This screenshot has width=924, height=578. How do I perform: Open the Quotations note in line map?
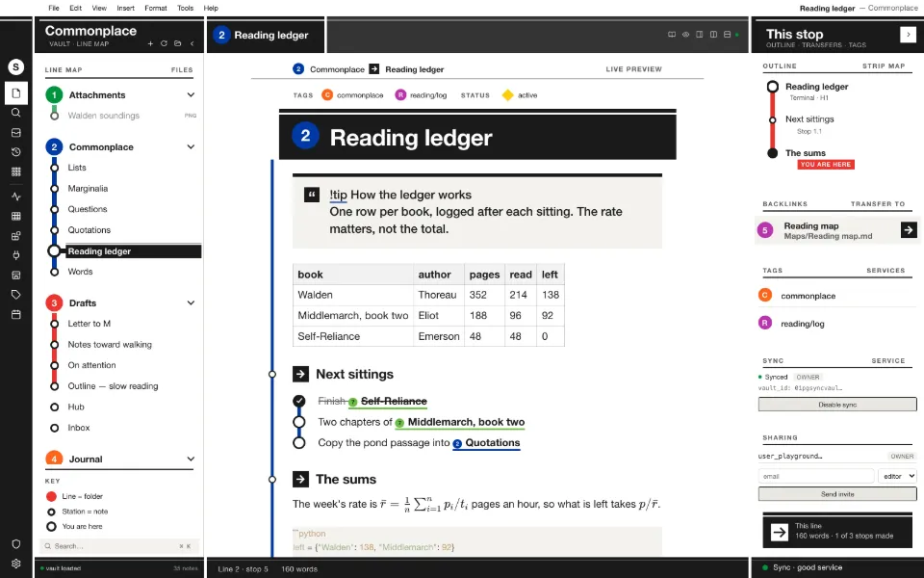click(x=89, y=230)
